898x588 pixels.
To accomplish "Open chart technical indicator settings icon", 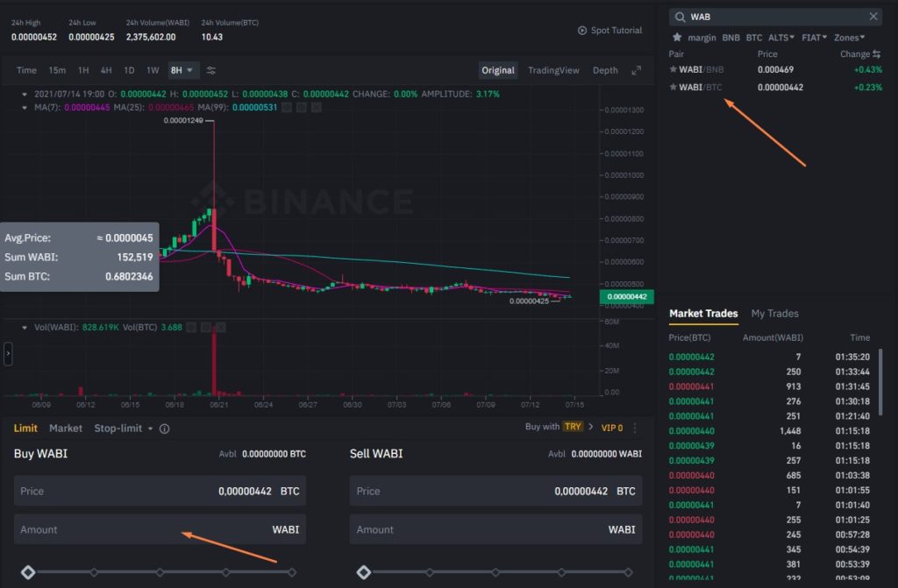I will [x=210, y=70].
